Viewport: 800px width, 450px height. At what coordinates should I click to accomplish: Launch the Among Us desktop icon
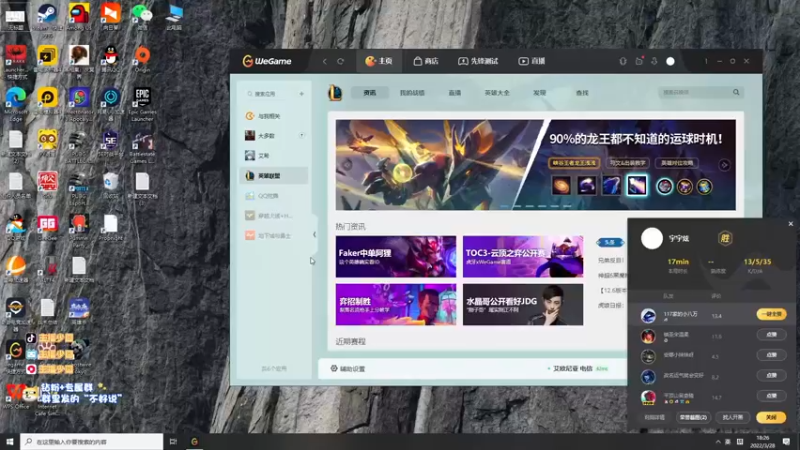[x=79, y=15]
